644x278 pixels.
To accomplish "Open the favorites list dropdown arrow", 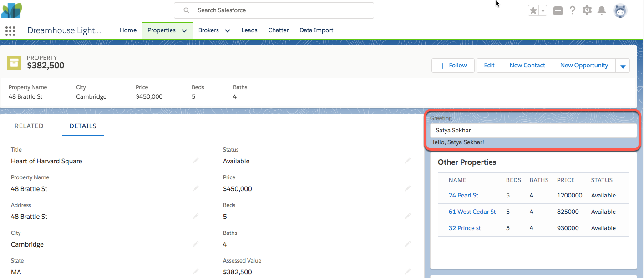I will click(543, 10).
